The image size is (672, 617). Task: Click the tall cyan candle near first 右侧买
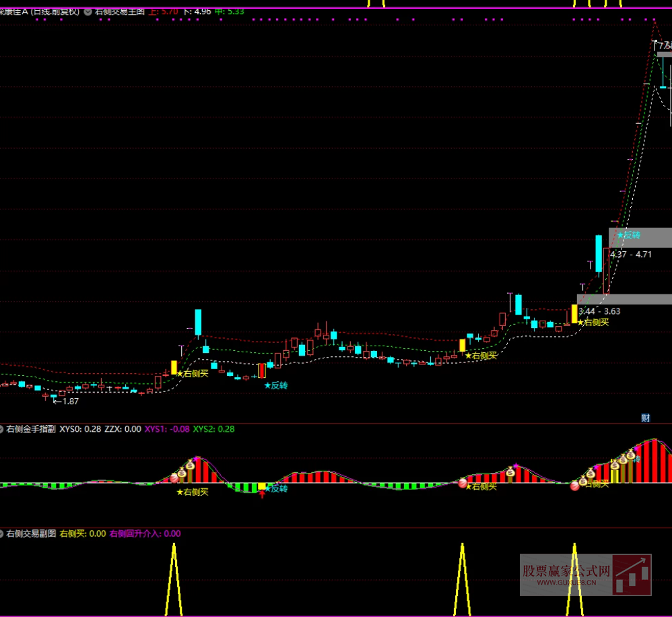point(198,322)
